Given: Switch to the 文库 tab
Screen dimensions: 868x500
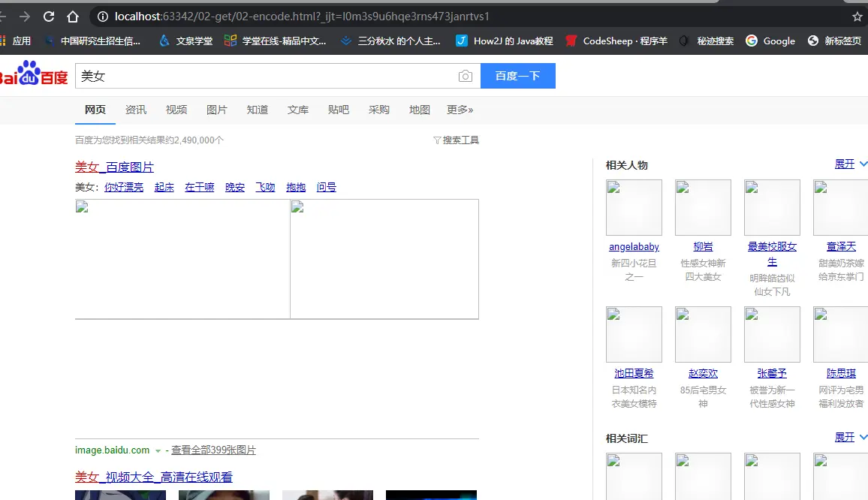Looking at the screenshot, I should 298,110.
